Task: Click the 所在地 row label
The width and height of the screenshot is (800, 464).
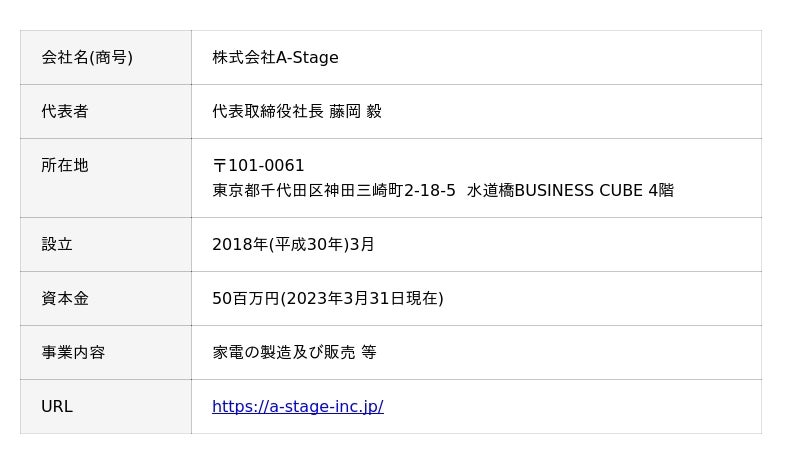Action: (65, 165)
